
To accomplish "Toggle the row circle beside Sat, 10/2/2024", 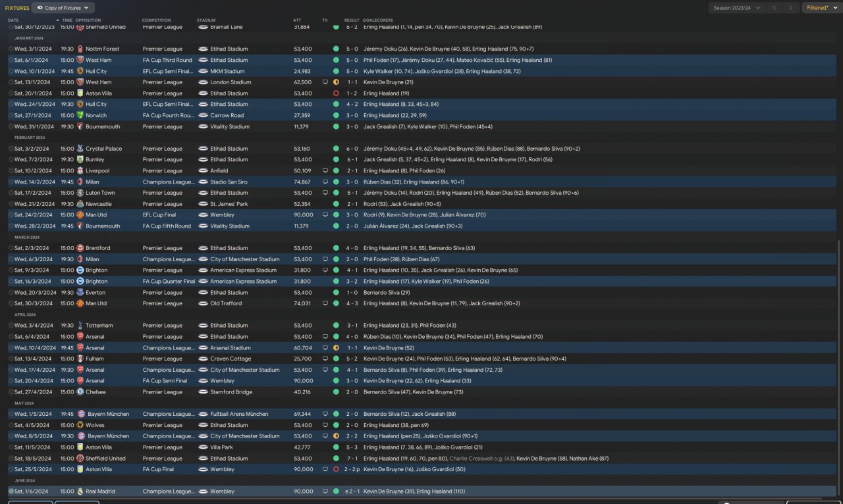I will pos(11,170).
